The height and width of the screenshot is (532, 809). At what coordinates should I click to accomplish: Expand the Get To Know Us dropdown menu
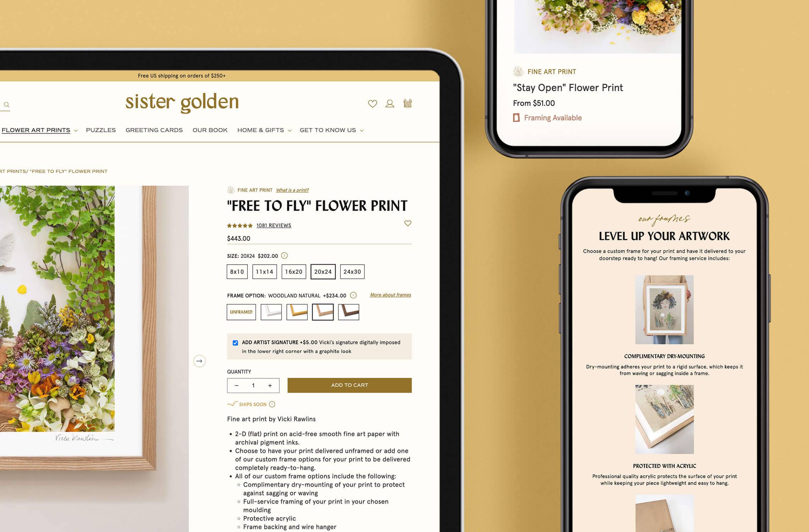(330, 130)
